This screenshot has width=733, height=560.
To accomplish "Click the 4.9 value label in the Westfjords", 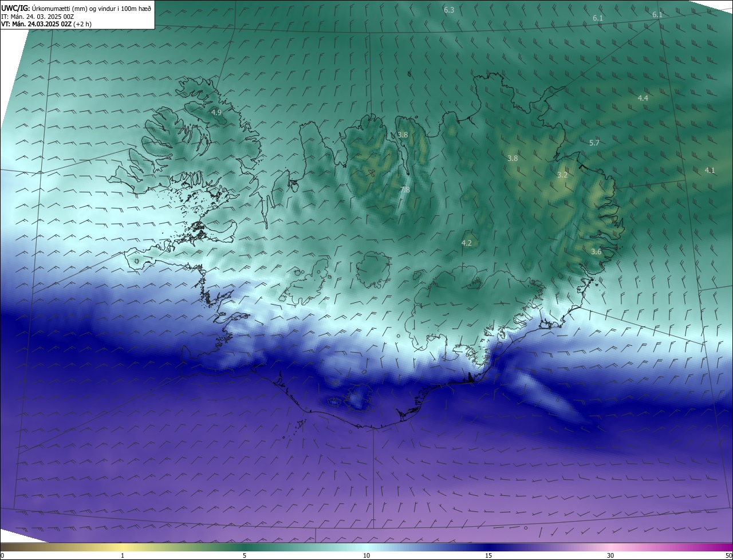I will [x=216, y=113].
